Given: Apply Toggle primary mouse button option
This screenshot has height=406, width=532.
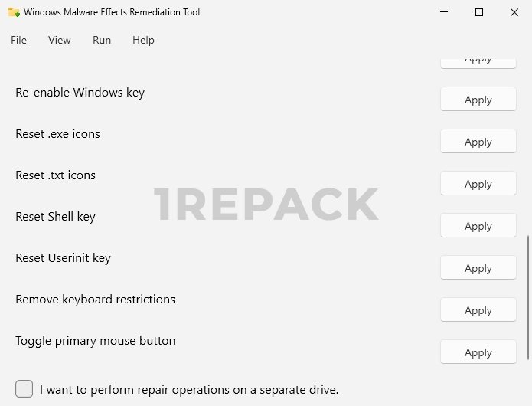Looking at the screenshot, I should click(478, 352).
